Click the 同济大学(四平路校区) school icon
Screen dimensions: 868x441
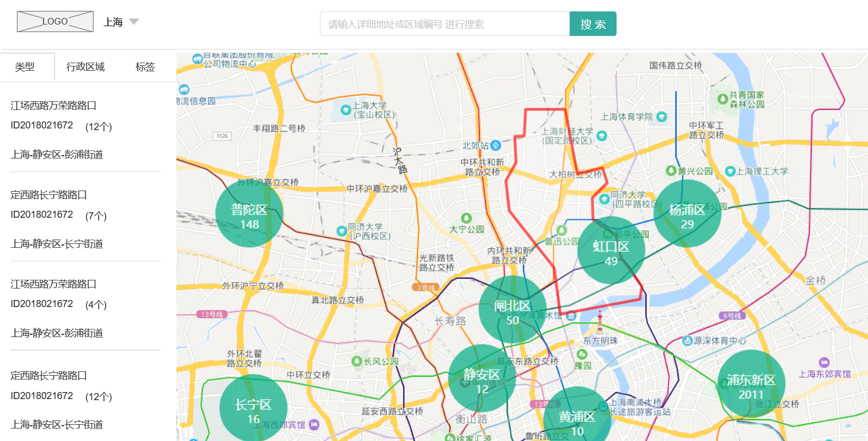[604, 199]
